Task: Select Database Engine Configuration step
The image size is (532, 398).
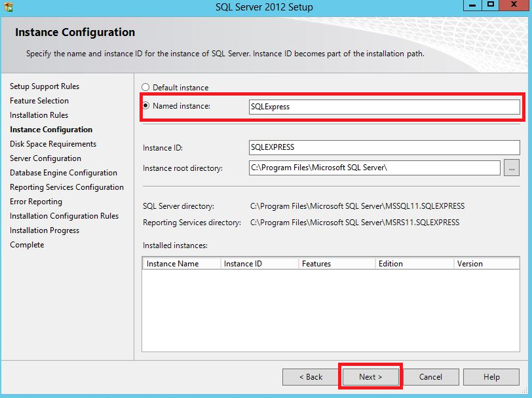Action: point(64,173)
